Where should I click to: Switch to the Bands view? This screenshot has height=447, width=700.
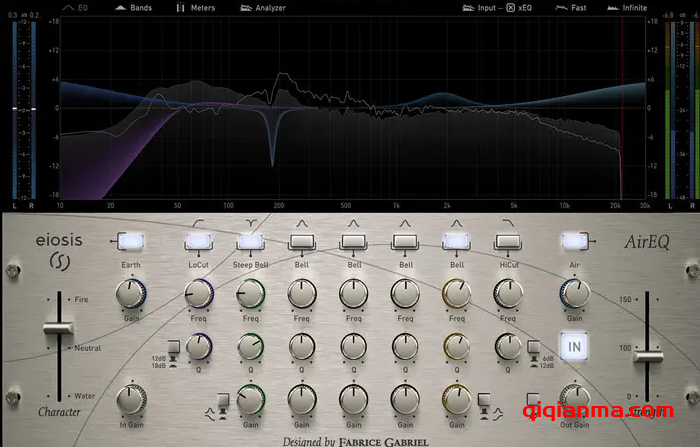coord(132,7)
